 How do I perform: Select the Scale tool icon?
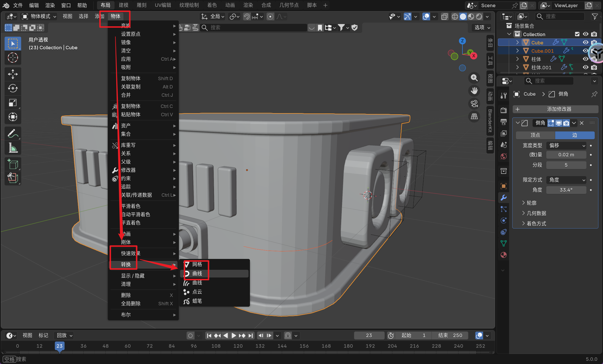point(13,103)
